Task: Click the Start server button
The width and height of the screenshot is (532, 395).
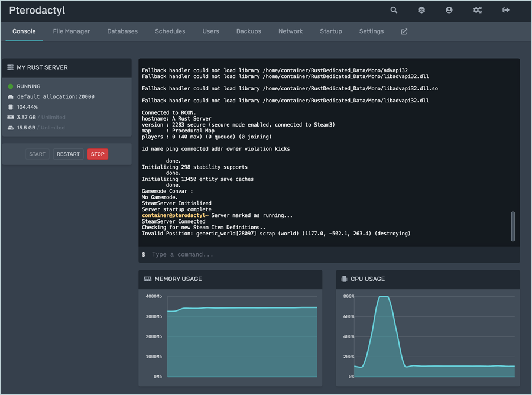Action: (x=37, y=154)
